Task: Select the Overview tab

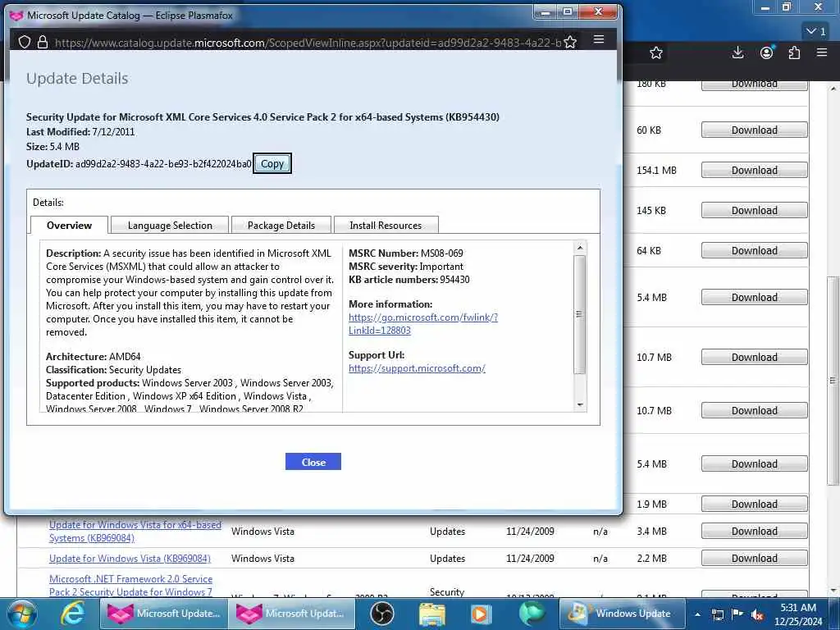Action: click(69, 225)
